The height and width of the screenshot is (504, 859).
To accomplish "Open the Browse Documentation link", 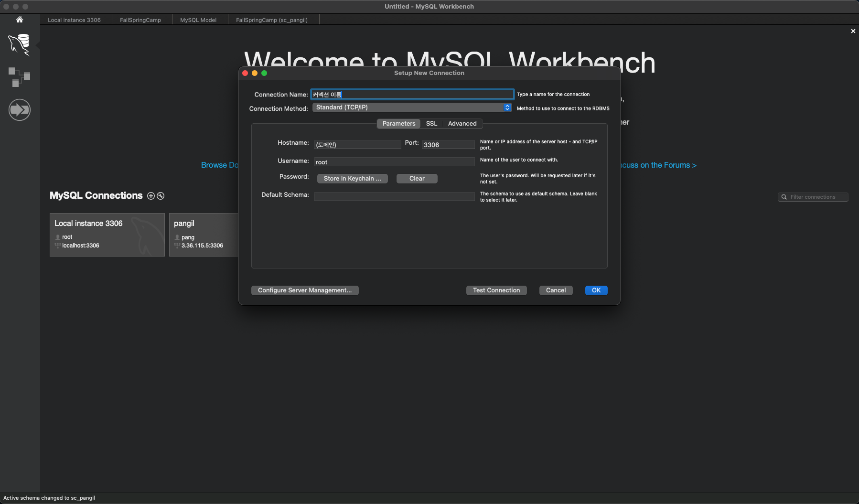I will [x=219, y=165].
